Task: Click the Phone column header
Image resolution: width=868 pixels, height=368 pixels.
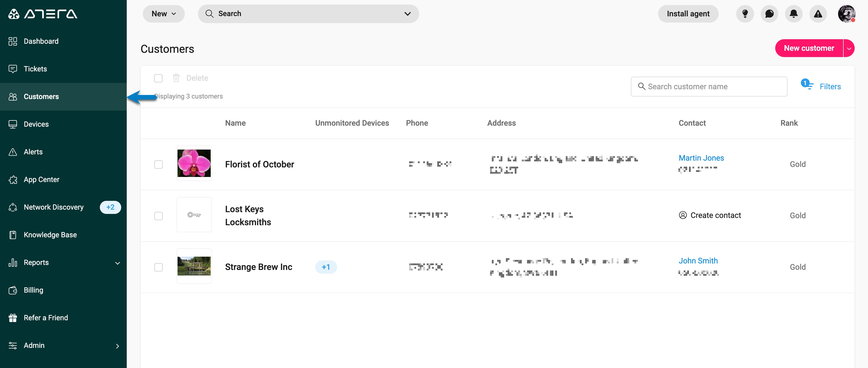Action: tap(417, 123)
